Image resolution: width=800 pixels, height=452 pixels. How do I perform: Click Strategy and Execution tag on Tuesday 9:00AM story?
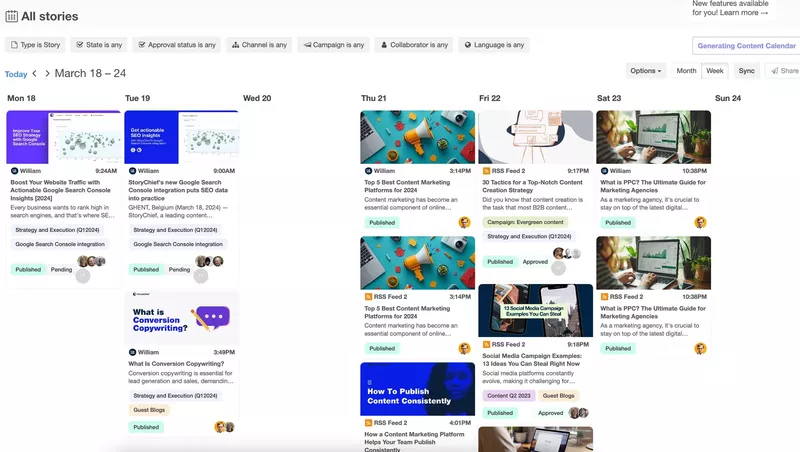[x=175, y=230]
